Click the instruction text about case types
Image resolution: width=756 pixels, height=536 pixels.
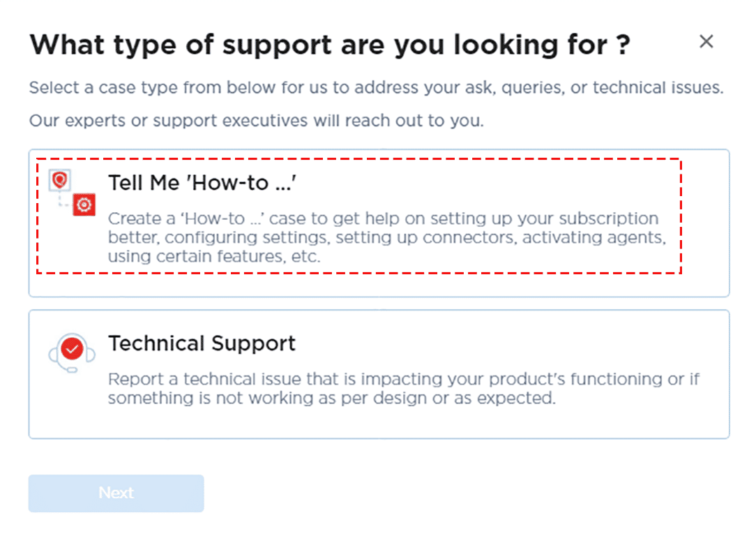[375, 87]
